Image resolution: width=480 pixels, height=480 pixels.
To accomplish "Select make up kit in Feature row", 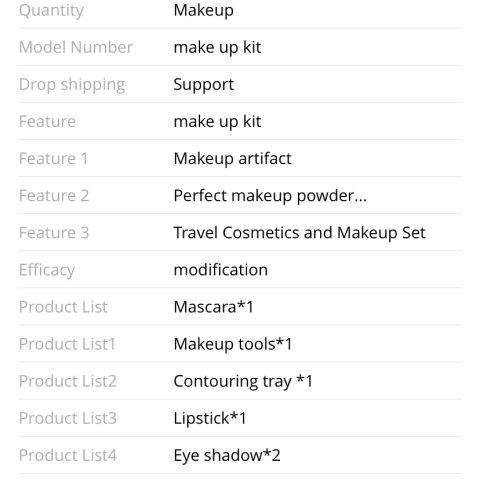I will [217, 122].
